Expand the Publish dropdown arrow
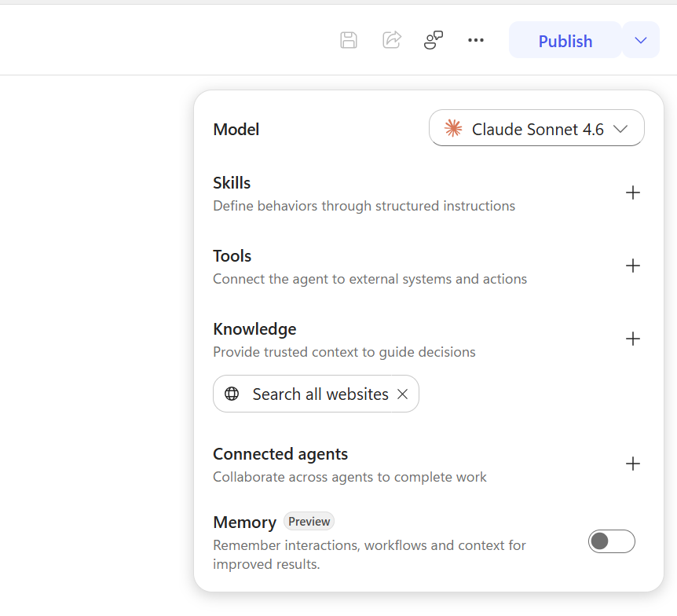677x616 pixels. 641,40
